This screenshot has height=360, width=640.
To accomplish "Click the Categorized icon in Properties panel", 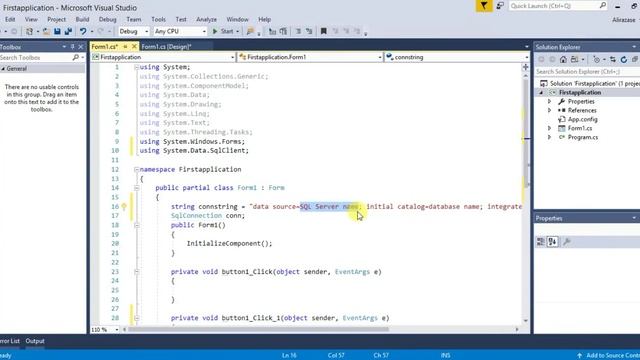I will [x=541, y=242].
